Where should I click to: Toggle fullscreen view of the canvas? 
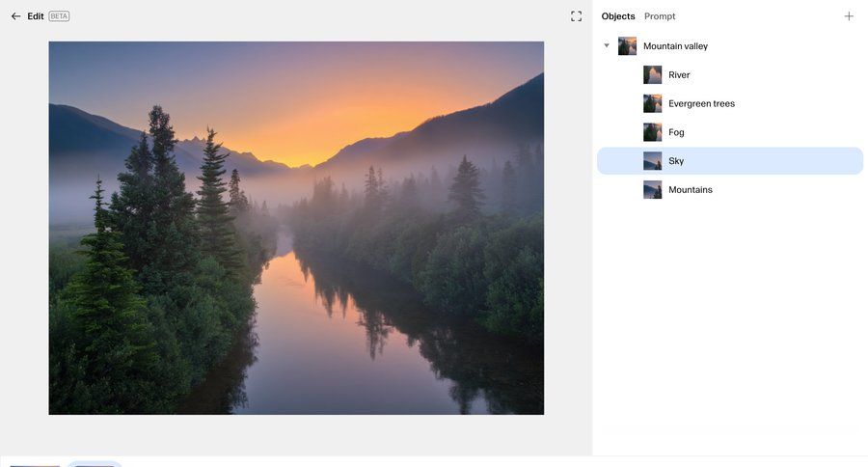click(577, 16)
